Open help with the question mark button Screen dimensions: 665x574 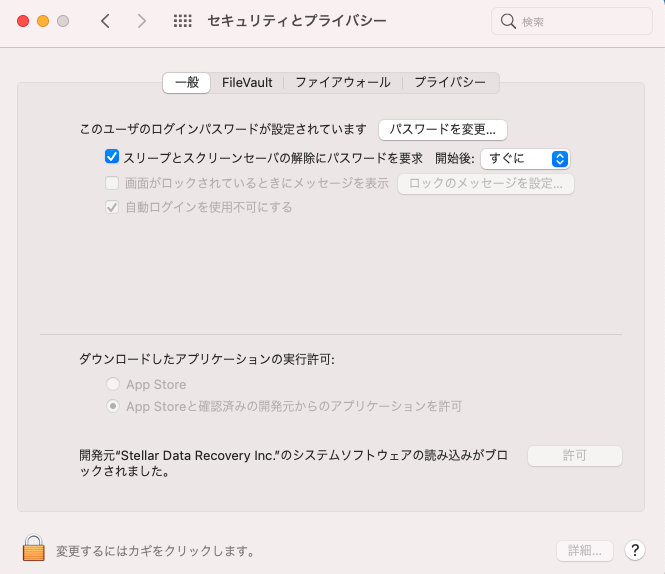[635, 551]
